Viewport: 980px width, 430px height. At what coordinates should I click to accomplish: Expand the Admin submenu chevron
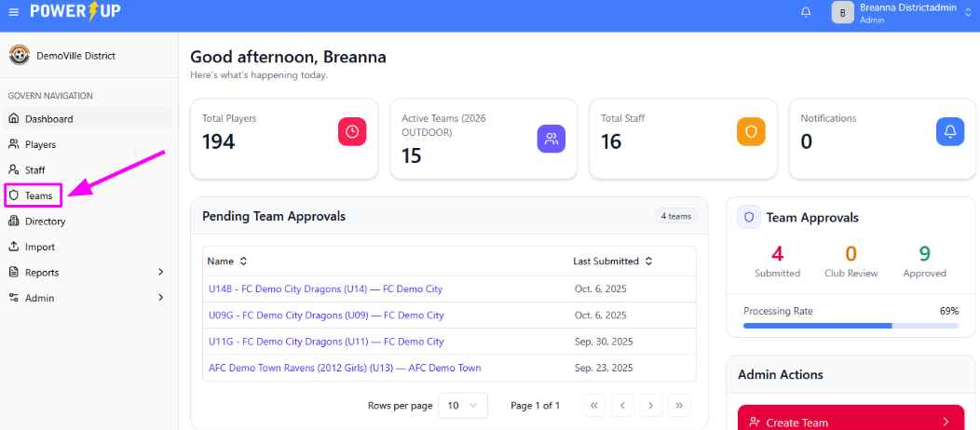tap(160, 298)
